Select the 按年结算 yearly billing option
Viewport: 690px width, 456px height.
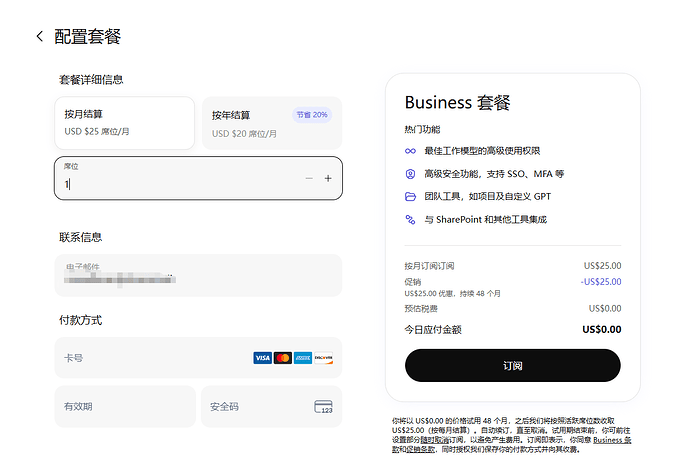tap(272, 123)
